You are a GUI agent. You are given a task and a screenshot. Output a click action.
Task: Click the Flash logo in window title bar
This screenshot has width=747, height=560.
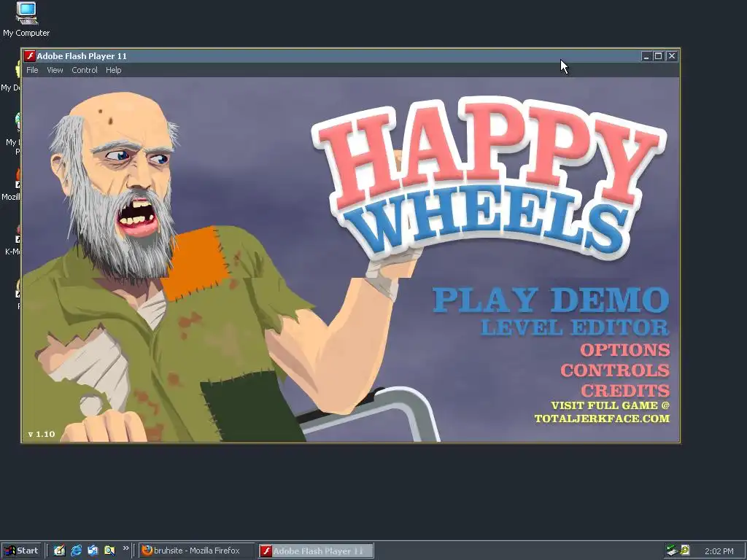30,56
